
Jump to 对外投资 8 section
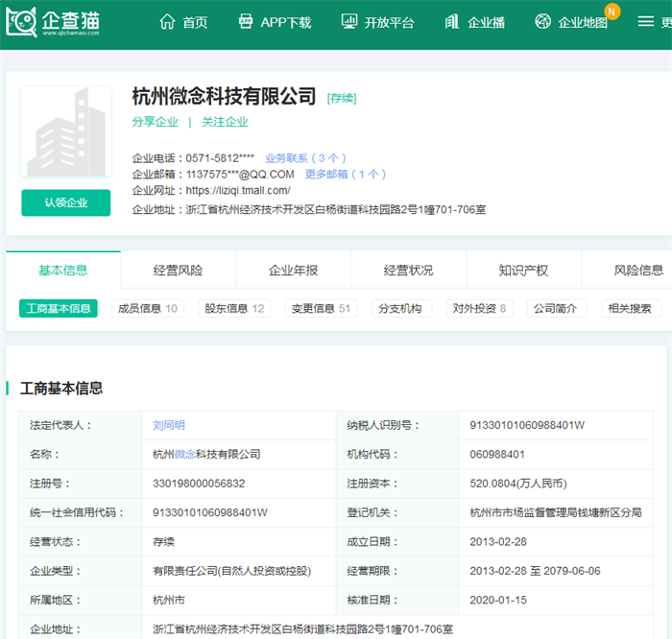480,308
